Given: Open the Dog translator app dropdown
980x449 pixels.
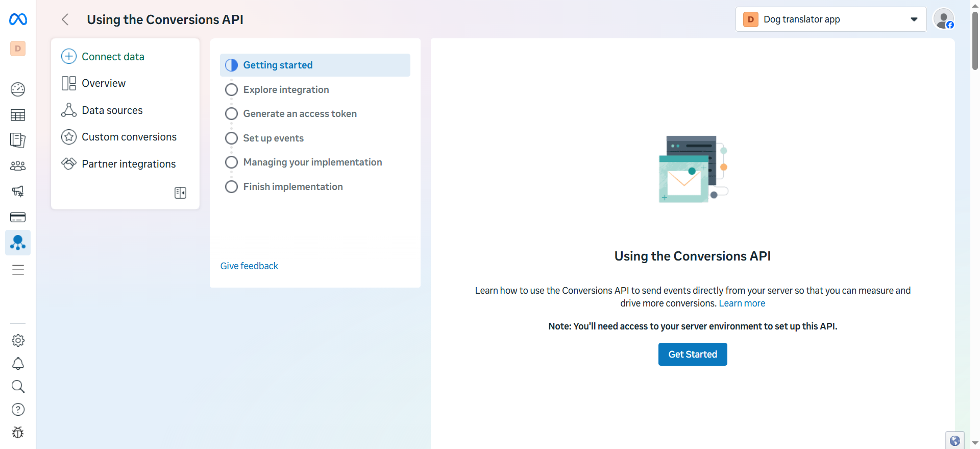Looking at the screenshot, I should tap(830, 19).
